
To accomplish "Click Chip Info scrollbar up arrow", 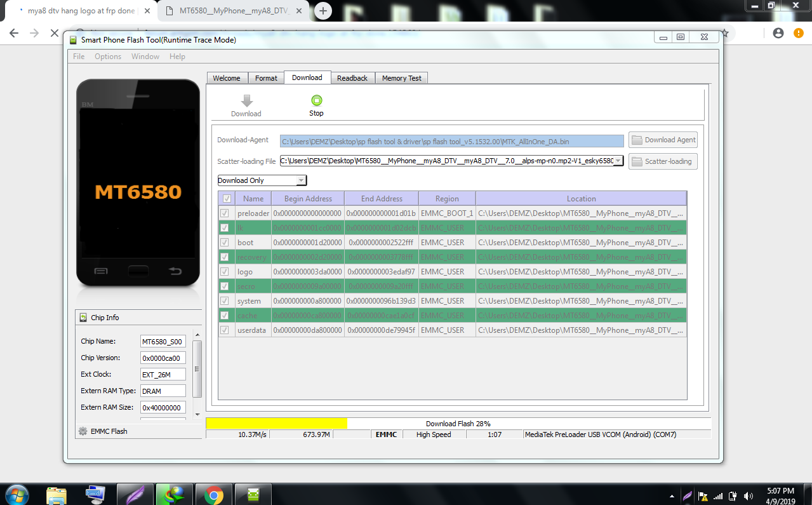I will [197, 335].
